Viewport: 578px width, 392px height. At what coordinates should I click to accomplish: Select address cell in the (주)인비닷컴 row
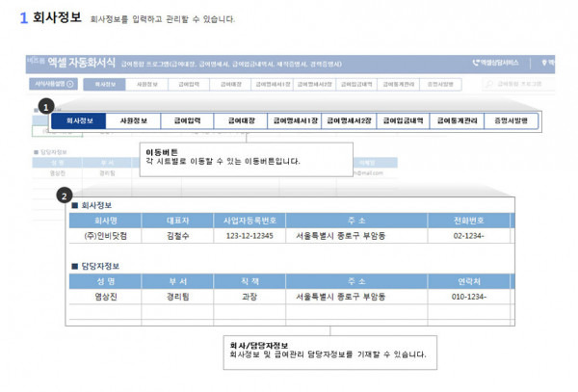[356, 236]
